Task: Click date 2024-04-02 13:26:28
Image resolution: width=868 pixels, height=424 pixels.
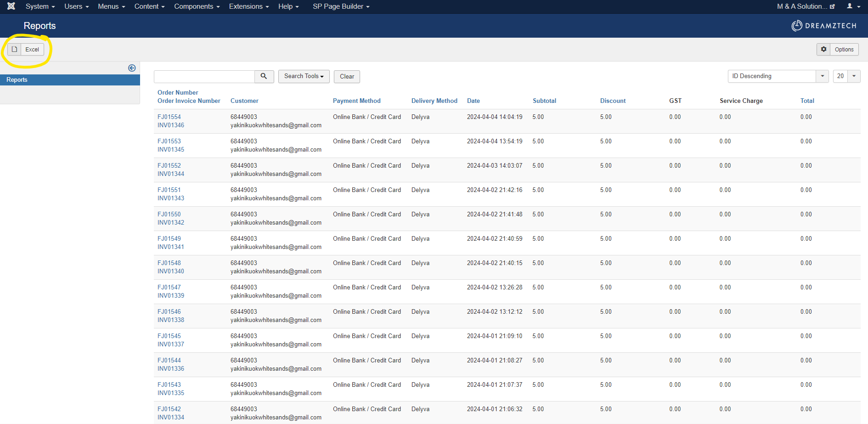Action: pos(495,287)
